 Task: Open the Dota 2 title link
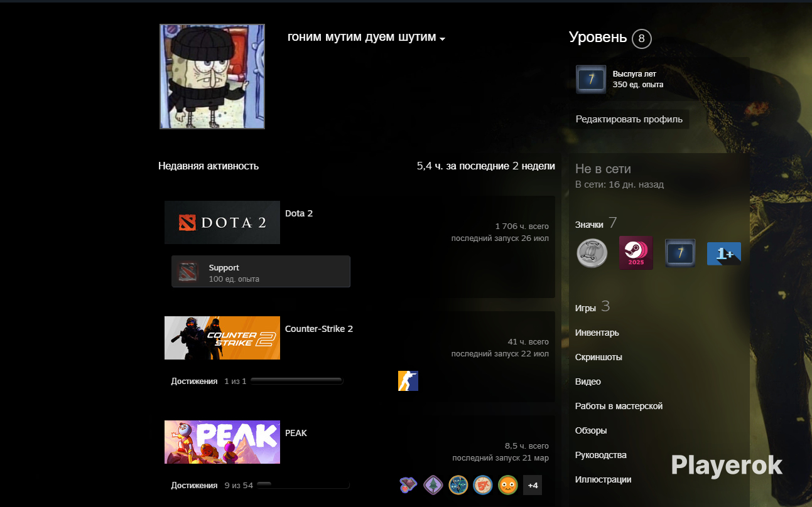[299, 213]
